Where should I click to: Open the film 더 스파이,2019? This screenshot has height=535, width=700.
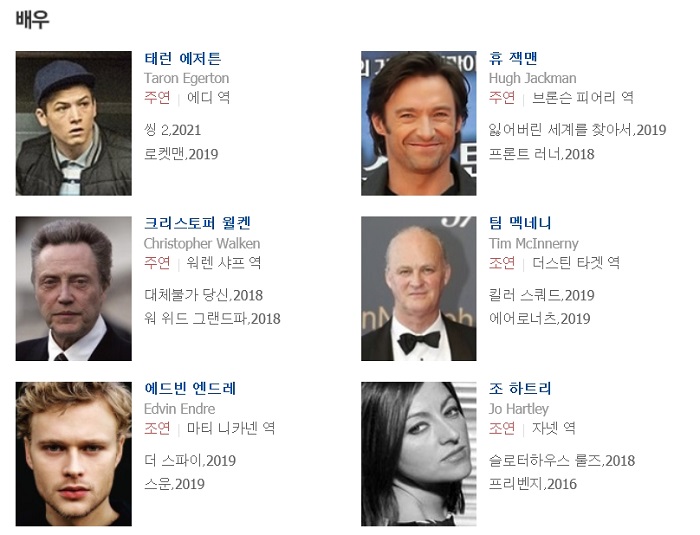coord(190,460)
